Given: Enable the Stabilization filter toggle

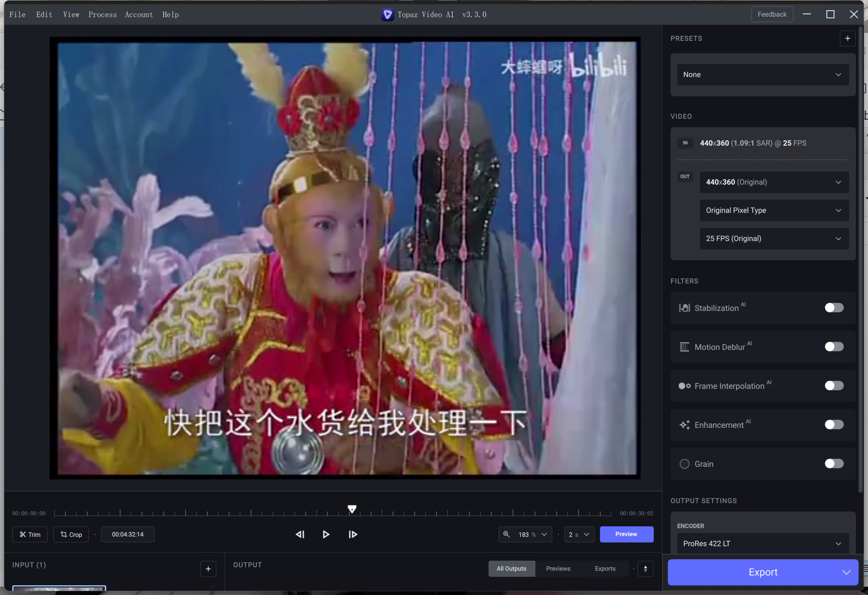Looking at the screenshot, I should click(x=834, y=308).
